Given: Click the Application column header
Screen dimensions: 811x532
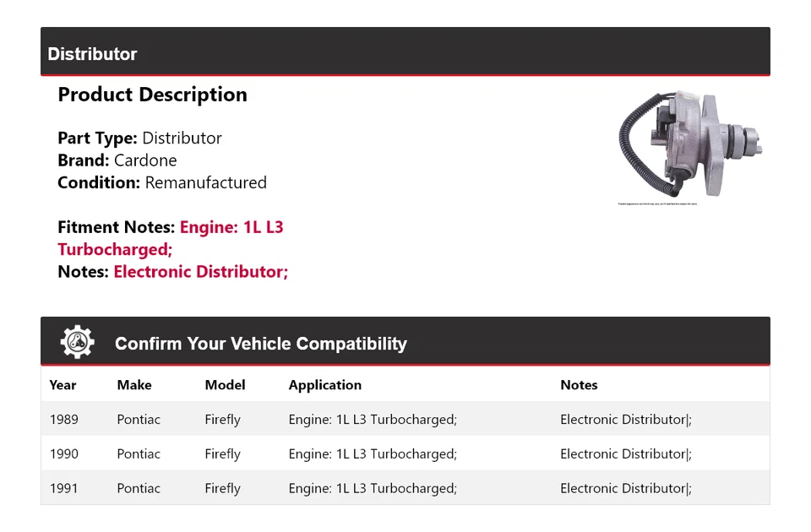Looking at the screenshot, I should 324,385.
